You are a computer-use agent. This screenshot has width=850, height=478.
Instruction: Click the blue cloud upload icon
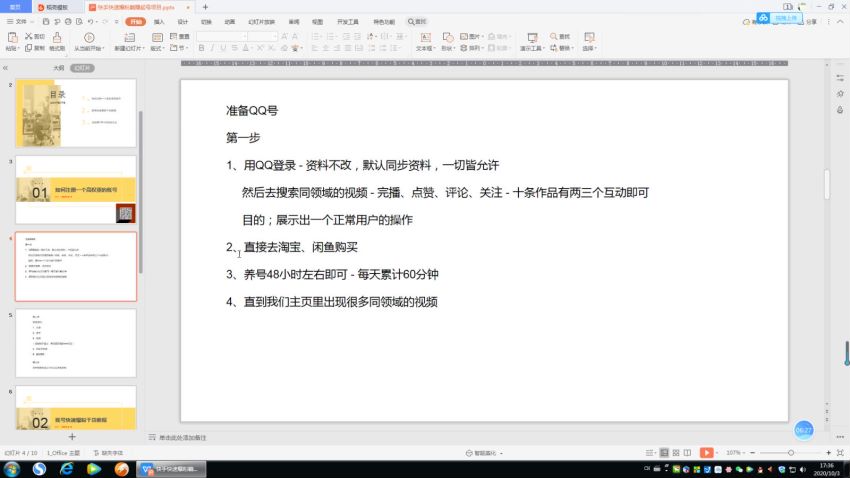[x=763, y=18]
